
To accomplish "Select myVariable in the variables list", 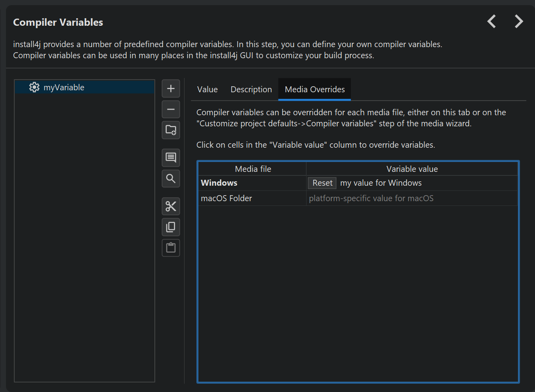I will coord(64,88).
